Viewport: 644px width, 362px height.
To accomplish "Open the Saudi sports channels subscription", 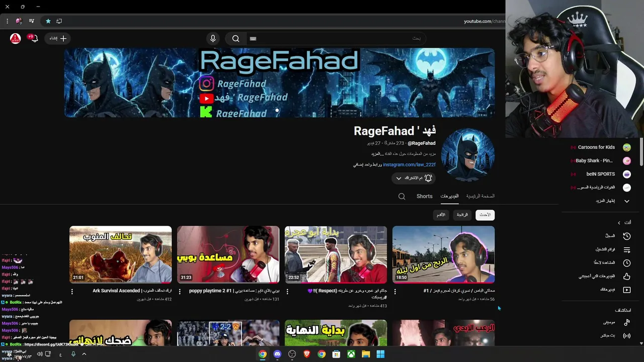I will 600,188.
